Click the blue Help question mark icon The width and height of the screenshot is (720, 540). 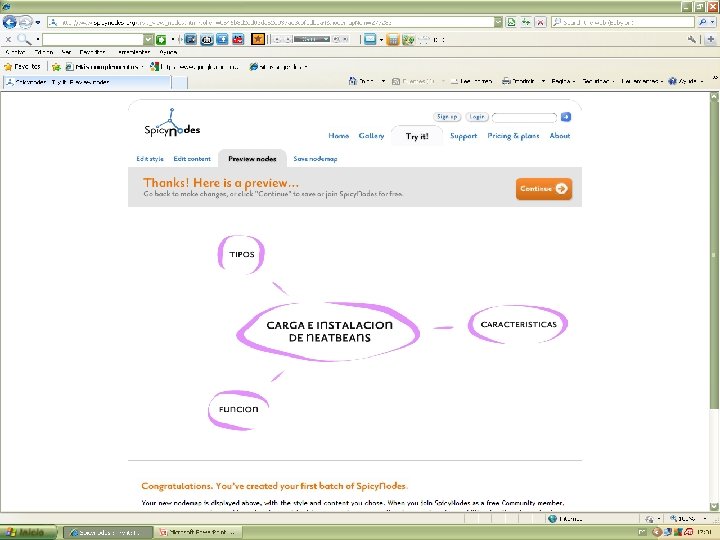click(672, 81)
